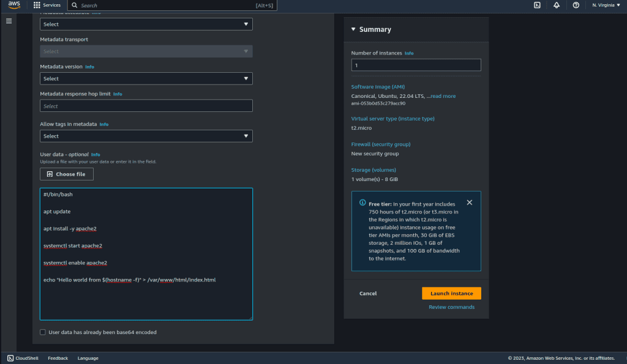This screenshot has width=627, height=364.
Task: Check user data already base64 encoded
Action: click(x=43, y=332)
